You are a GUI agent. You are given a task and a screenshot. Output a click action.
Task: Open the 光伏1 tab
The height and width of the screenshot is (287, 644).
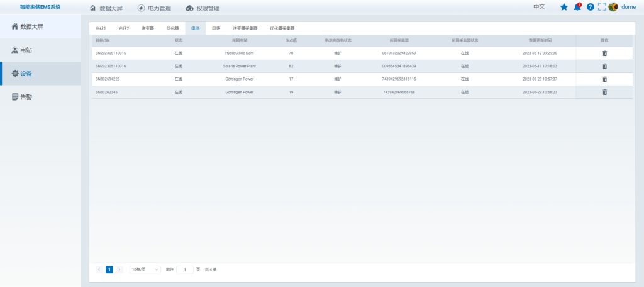[x=101, y=28]
